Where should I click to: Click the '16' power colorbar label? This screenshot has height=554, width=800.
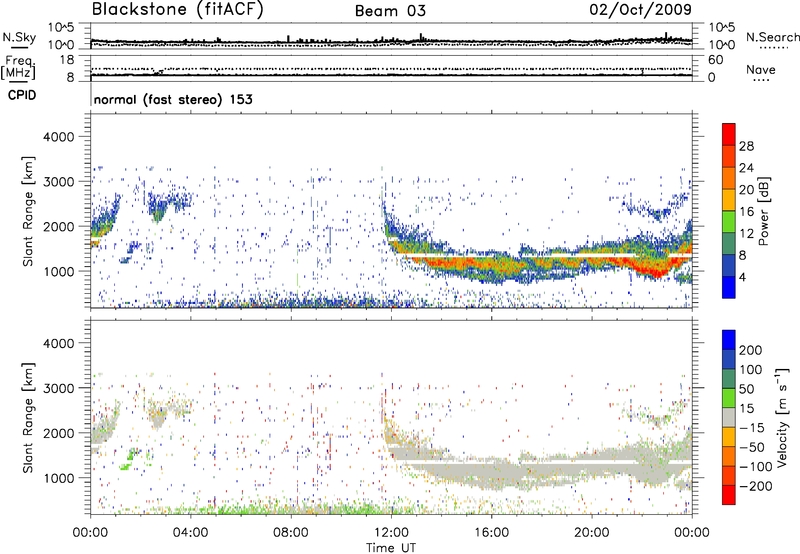746,212
